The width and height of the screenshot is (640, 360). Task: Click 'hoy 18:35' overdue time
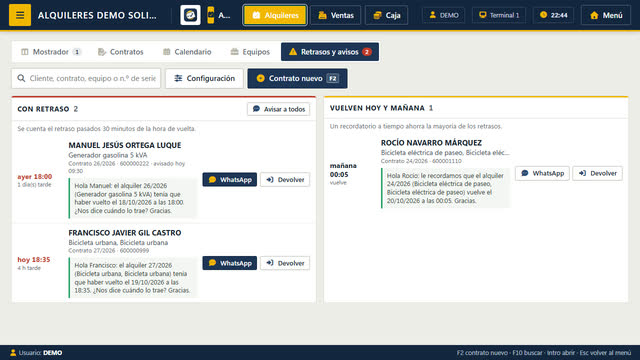tap(33, 260)
